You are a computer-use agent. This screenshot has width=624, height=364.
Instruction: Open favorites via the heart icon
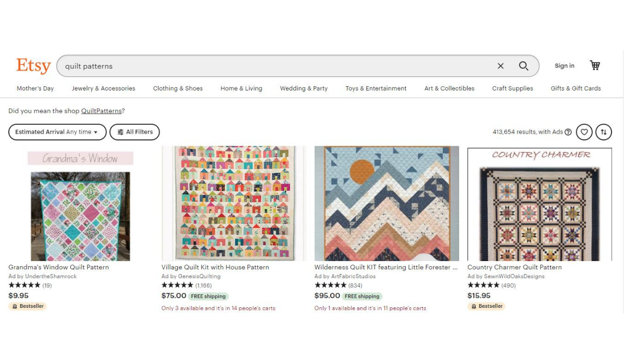click(584, 132)
